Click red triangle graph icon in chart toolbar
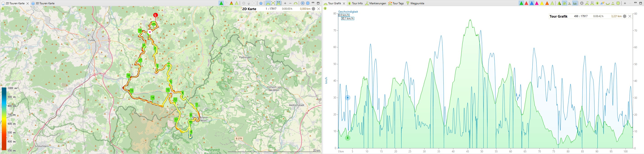This screenshot has width=644, height=154. pyautogui.click(x=526, y=3)
